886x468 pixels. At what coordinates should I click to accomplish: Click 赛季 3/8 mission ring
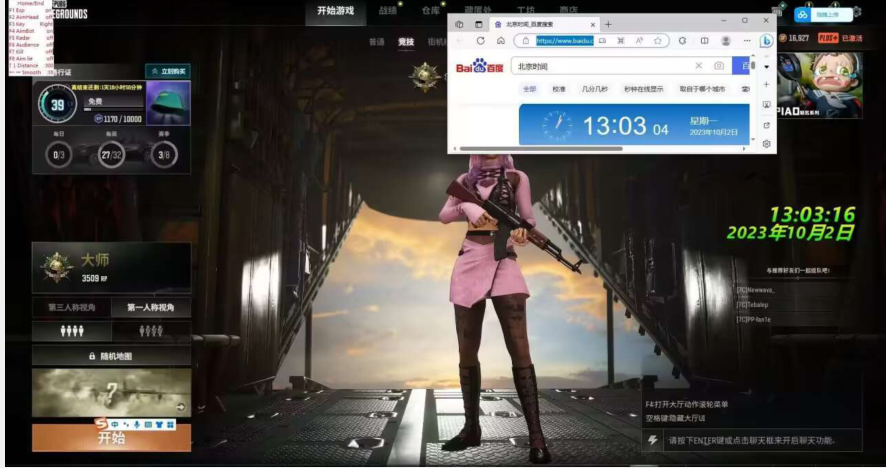[164, 154]
